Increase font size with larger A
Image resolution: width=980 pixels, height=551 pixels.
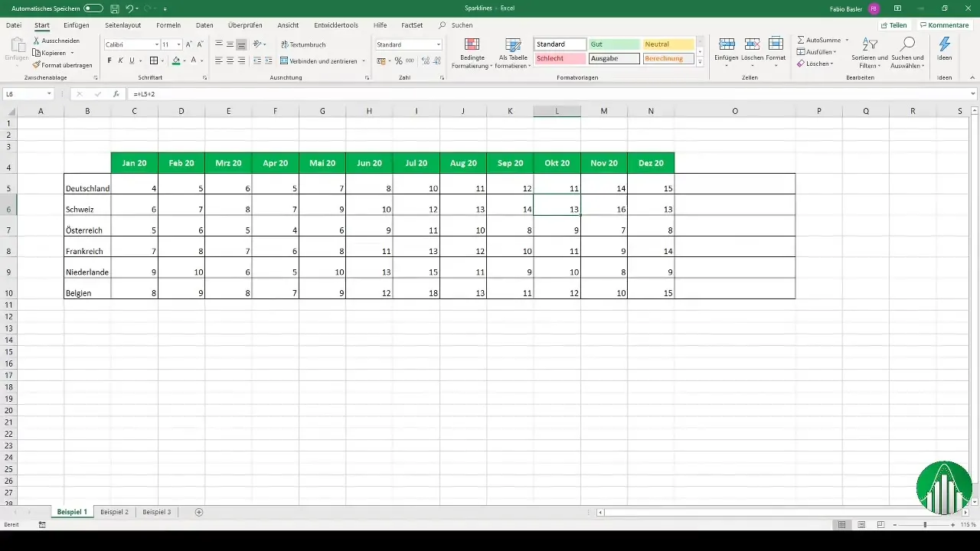coord(189,44)
